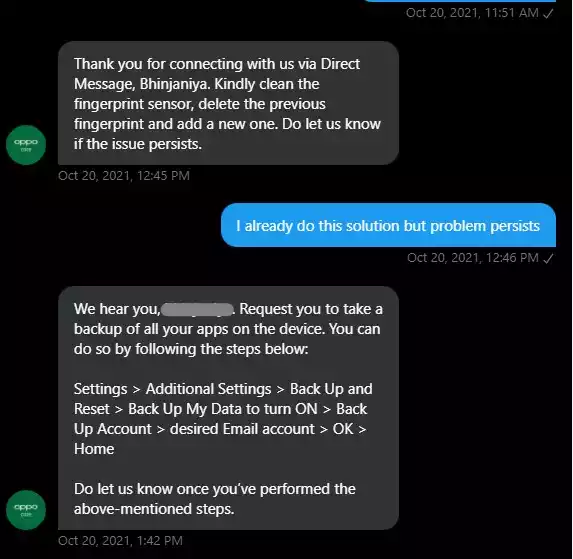
Task: Click the name 'Bhinjaniya' in first message
Action: pyautogui.click(x=174, y=84)
